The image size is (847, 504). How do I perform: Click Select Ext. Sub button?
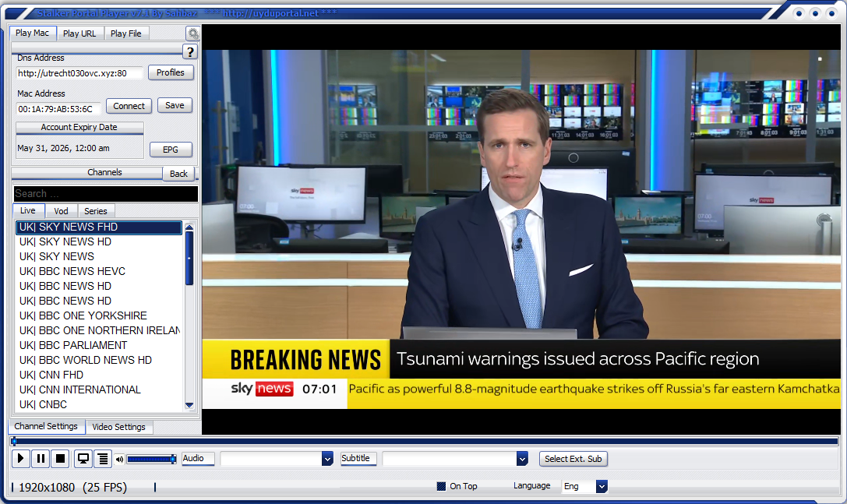tap(573, 459)
